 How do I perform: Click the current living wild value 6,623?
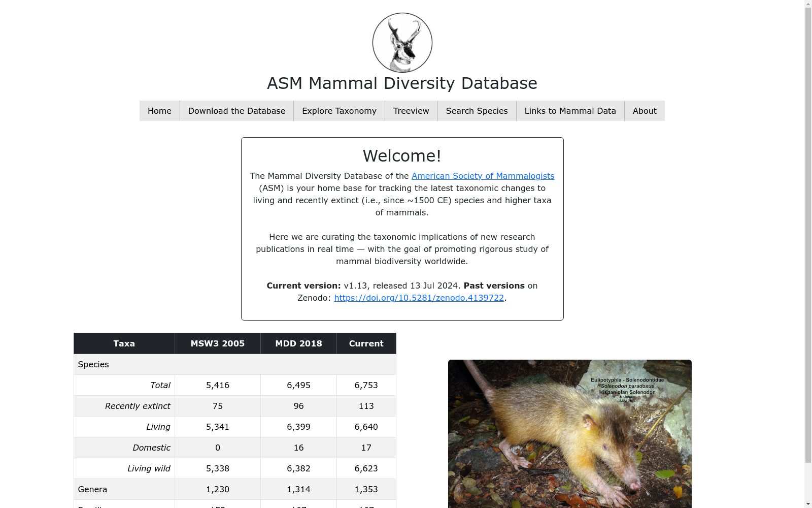(x=366, y=468)
